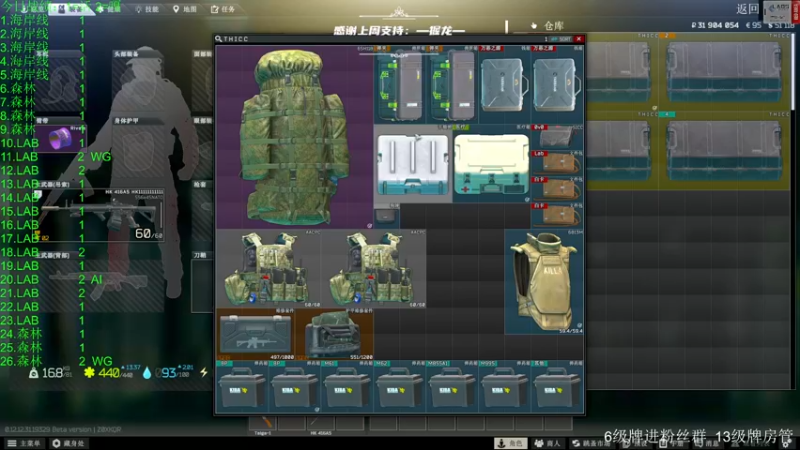Select the right AACPC plate carrier
Image resolution: width=800 pixels, height=450 pixels.
374,268
